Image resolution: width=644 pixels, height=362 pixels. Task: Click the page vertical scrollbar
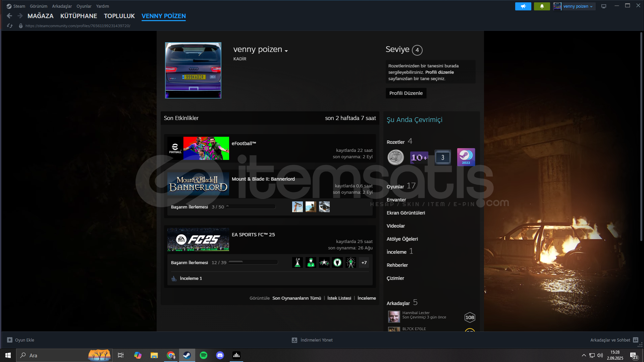[x=641, y=136]
